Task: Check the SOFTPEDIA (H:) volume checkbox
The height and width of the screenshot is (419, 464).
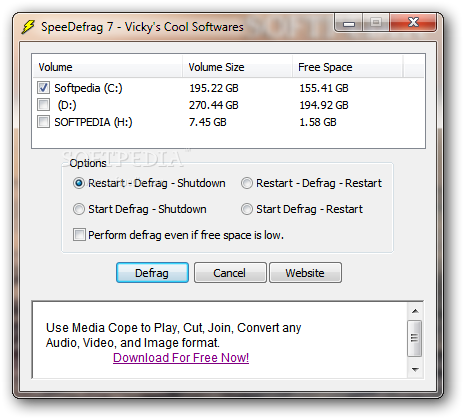Action: tap(43, 122)
